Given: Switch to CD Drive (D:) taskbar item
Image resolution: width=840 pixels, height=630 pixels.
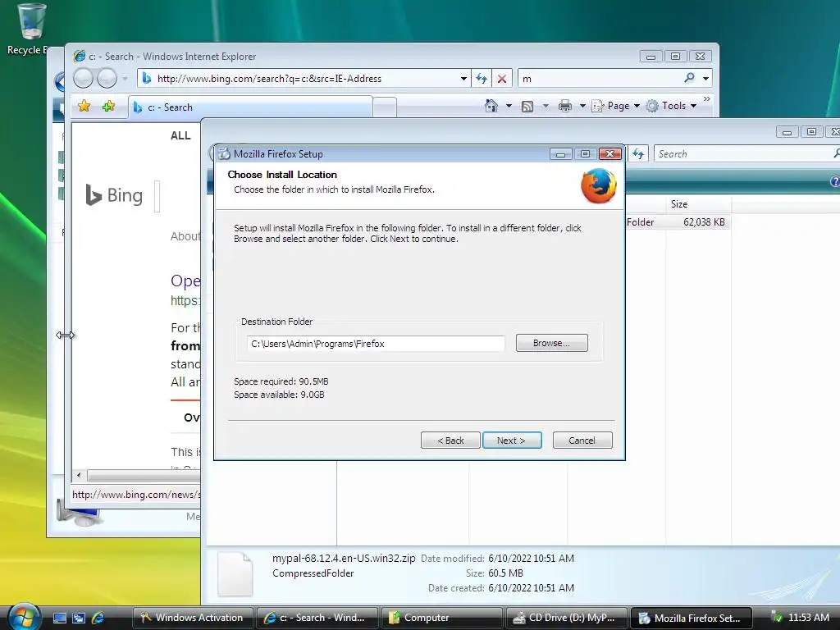Looking at the screenshot, I should [566, 618].
